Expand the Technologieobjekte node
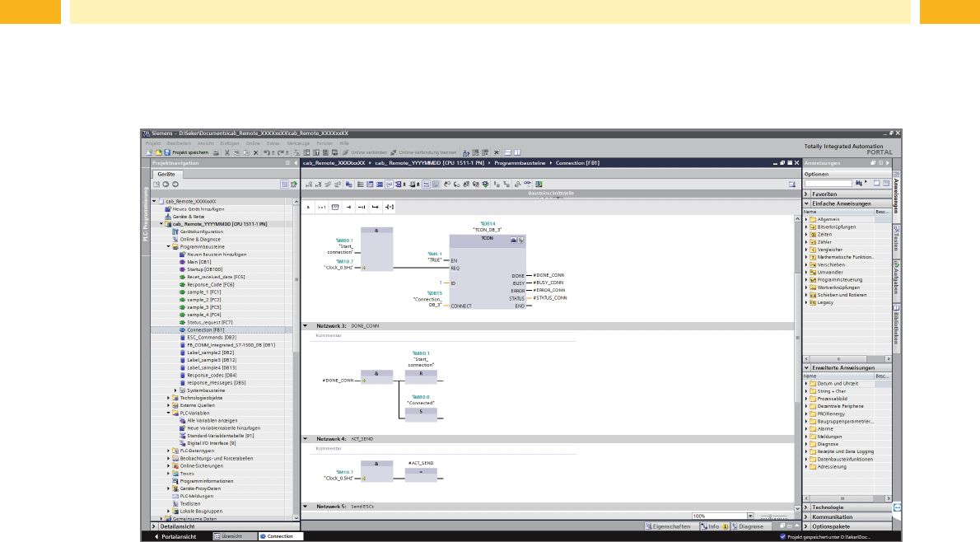980x542 pixels. (x=169, y=398)
